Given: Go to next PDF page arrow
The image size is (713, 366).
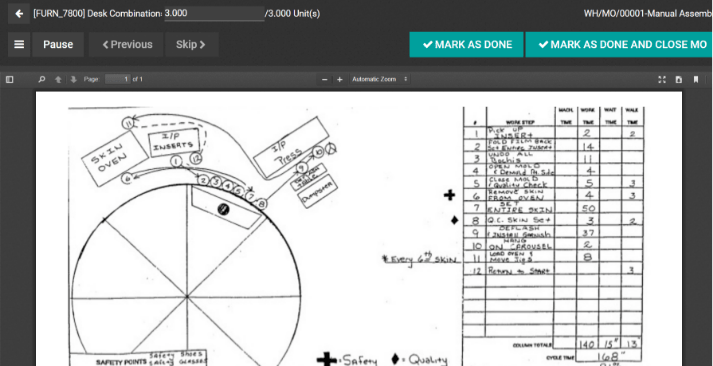Looking at the screenshot, I should point(74,80).
